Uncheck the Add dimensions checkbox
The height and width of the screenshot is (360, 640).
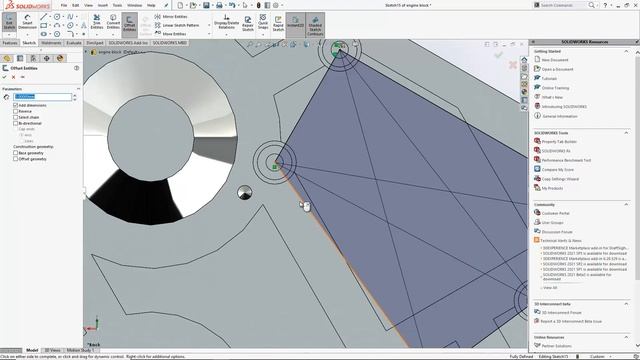[x=16, y=105]
